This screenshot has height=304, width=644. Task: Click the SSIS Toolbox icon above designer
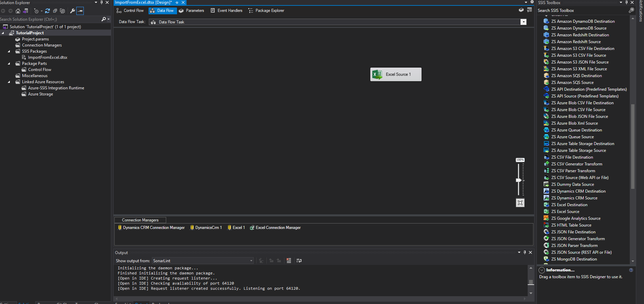coord(521,10)
